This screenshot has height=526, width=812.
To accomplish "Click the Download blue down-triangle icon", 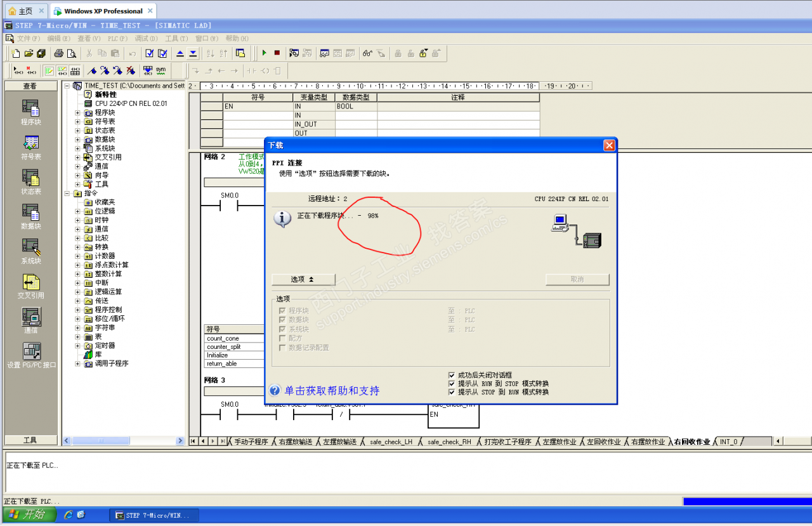I will point(193,53).
